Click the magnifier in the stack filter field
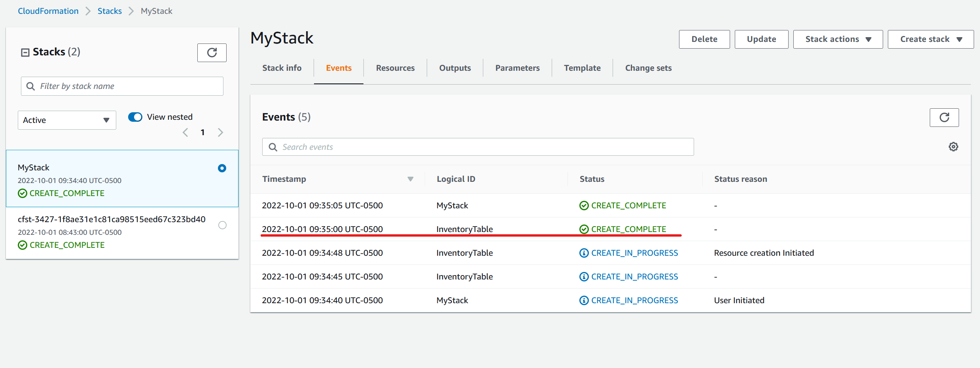Screen dimensions: 980x368 tap(31, 86)
